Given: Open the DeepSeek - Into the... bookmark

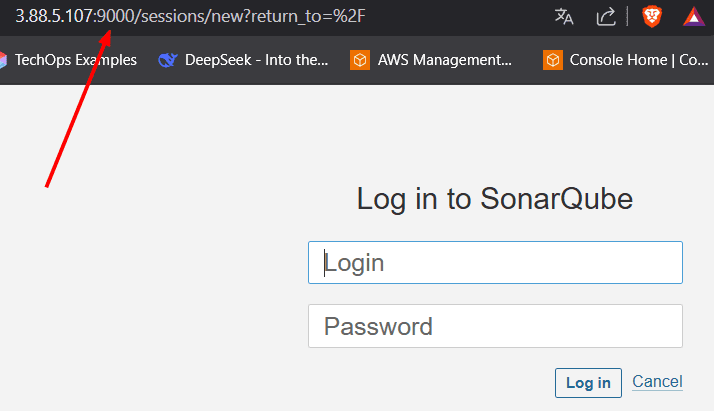Looking at the screenshot, I should pyautogui.click(x=256, y=60).
